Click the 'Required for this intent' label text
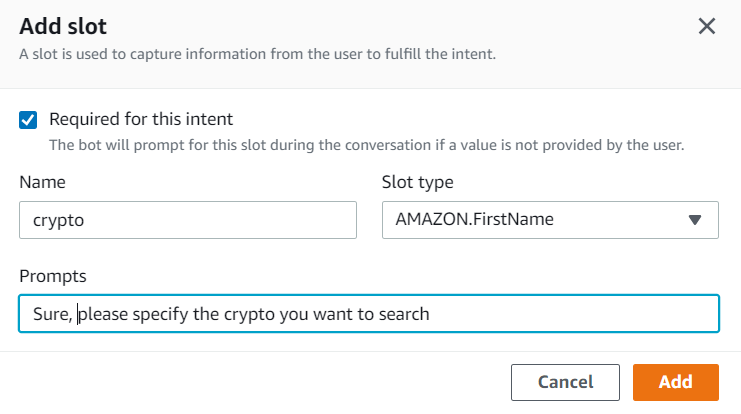 click(x=141, y=120)
